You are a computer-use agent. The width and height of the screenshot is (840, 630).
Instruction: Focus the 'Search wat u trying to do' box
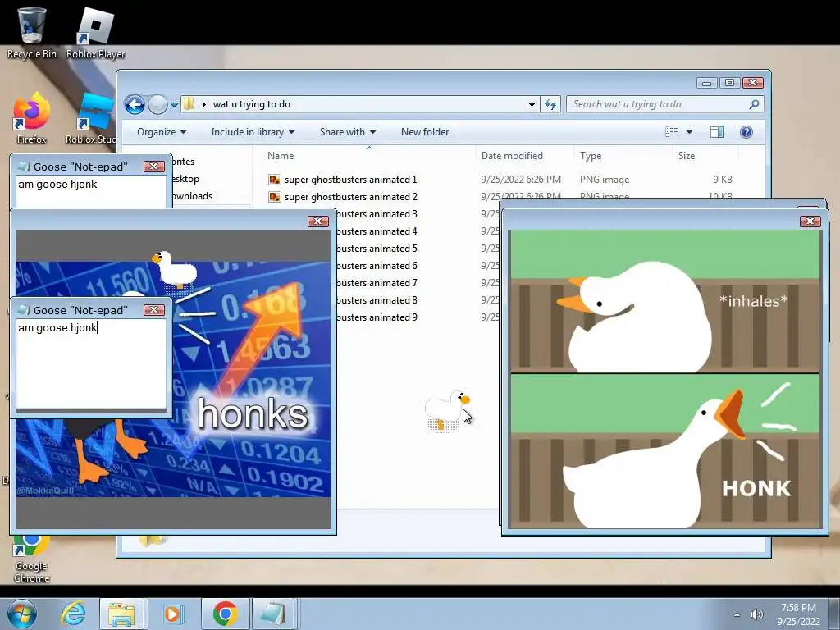click(664, 104)
